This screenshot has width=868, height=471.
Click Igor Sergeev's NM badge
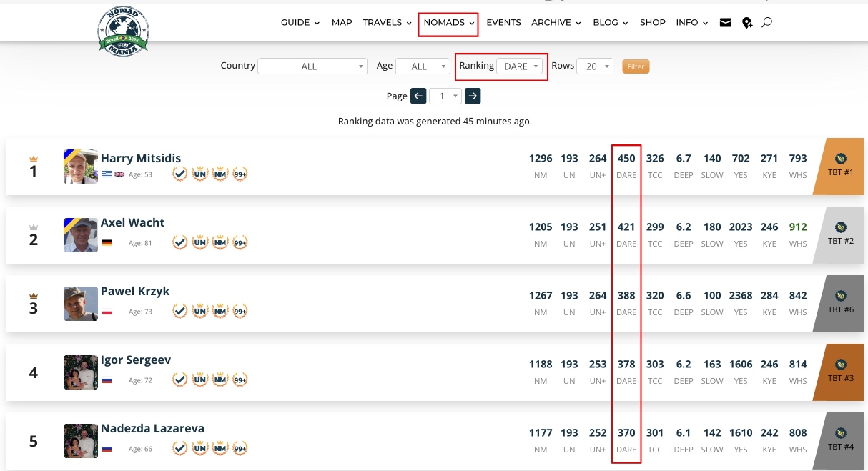click(220, 380)
